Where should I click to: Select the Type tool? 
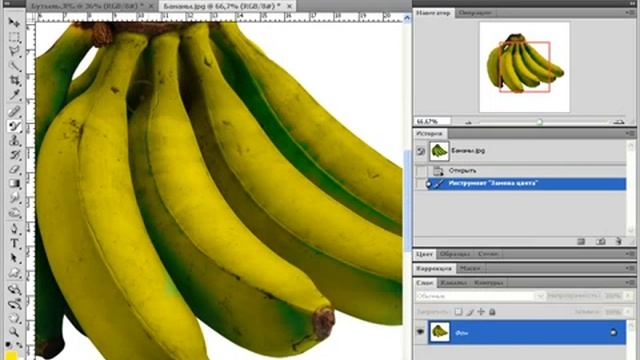coord(14,244)
